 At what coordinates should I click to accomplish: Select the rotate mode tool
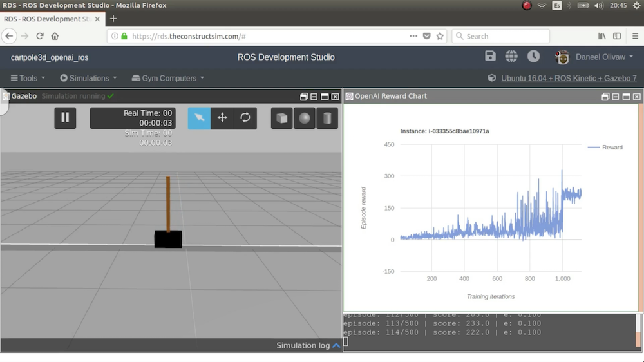245,119
